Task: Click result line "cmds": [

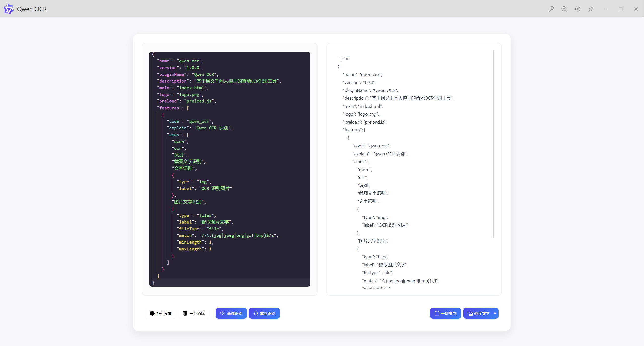Action: tap(361, 162)
